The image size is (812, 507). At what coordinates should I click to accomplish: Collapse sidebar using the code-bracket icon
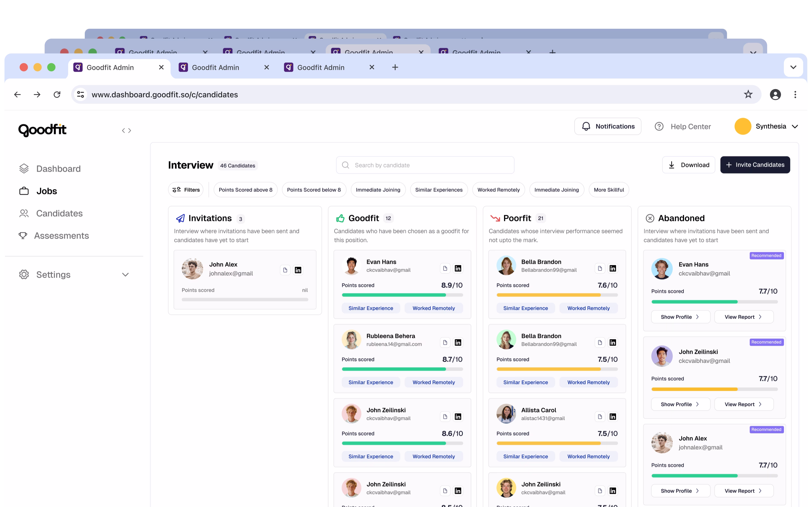[126, 131]
